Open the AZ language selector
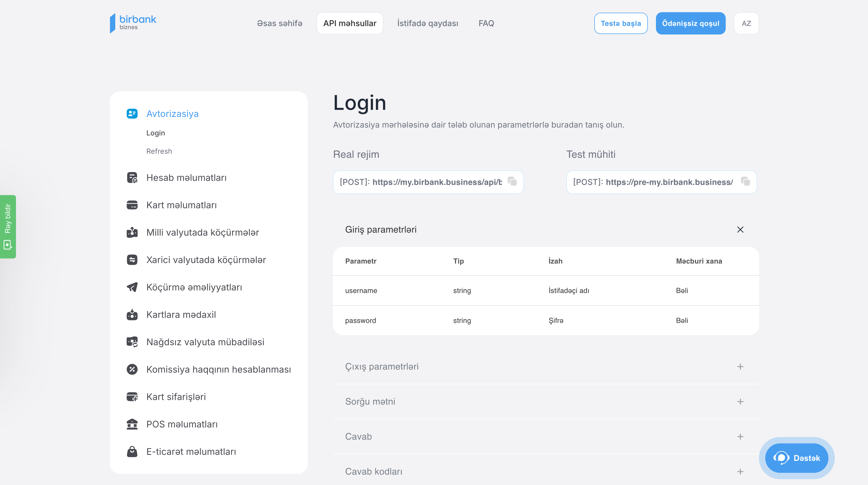Viewport: 868px width, 485px height. point(746,23)
